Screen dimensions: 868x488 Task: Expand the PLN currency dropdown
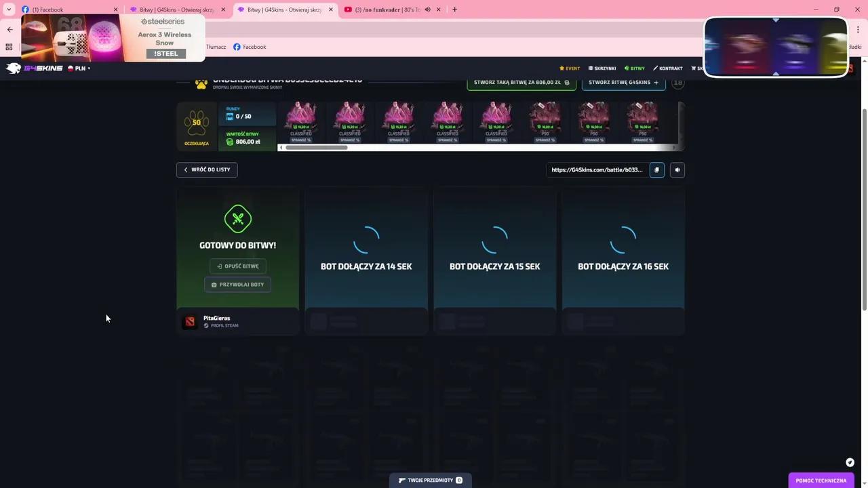79,68
